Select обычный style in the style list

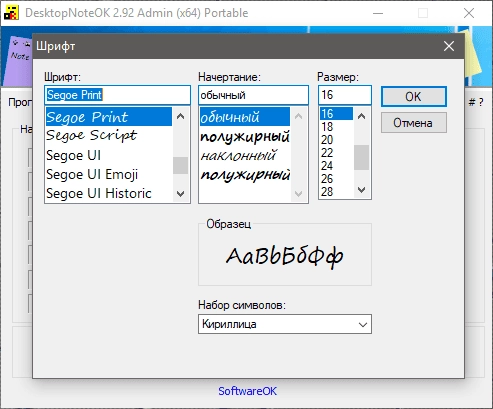click(245, 117)
